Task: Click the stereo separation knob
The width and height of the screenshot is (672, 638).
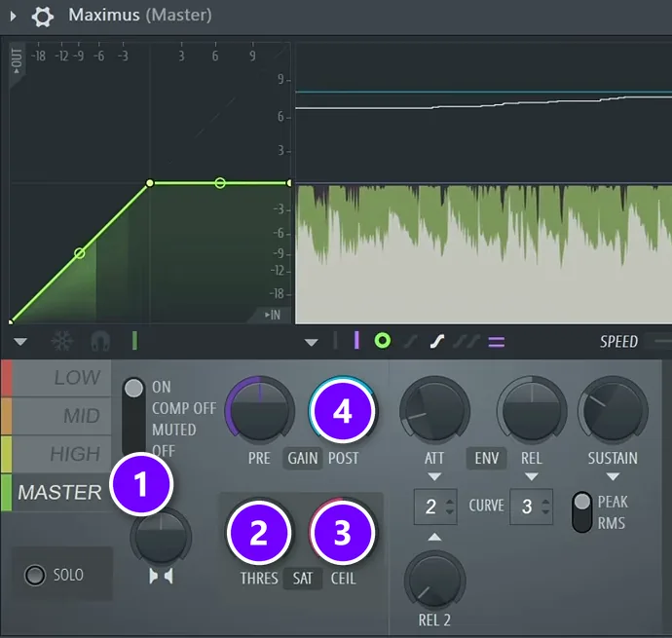Action: coord(161,537)
